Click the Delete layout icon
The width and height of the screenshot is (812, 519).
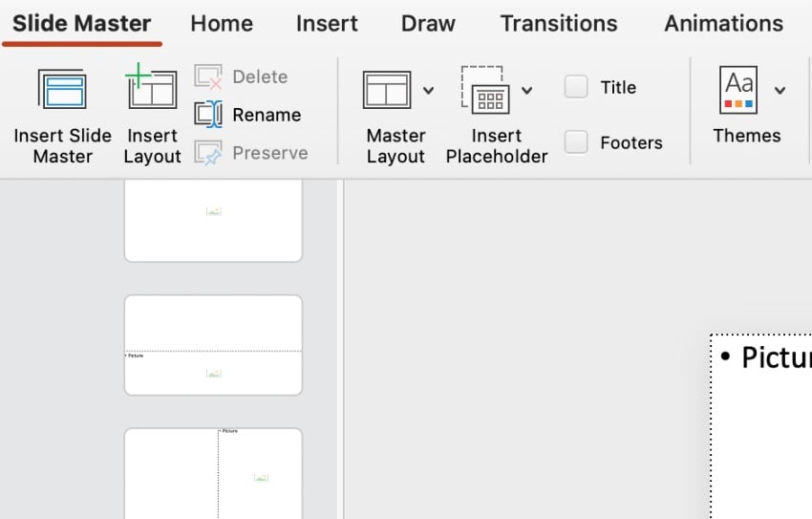(208, 76)
